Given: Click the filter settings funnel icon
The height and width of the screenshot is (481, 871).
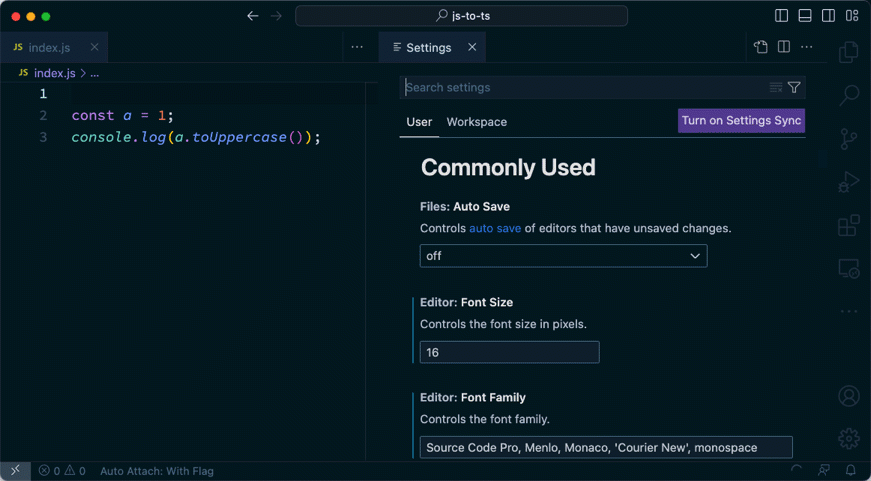Looking at the screenshot, I should tap(794, 88).
